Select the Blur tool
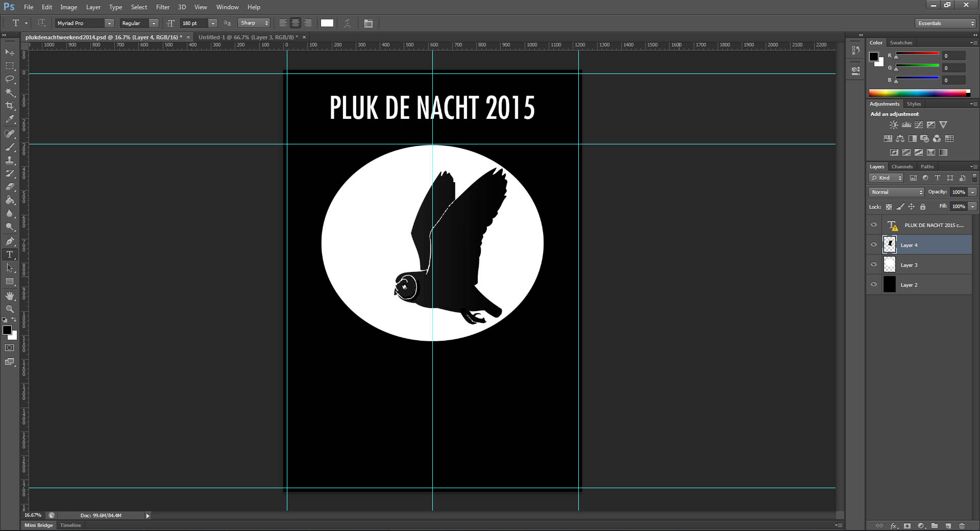Viewport: 980px width, 531px height. pos(10,213)
